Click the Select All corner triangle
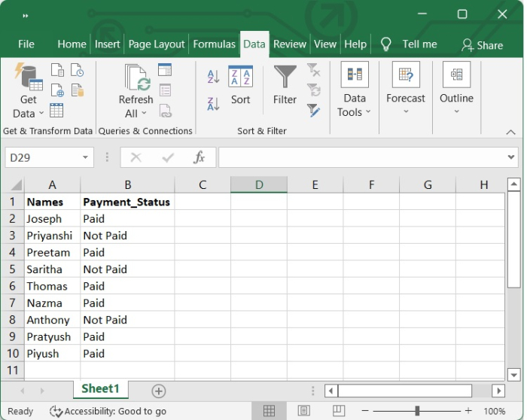 pos(16,185)
